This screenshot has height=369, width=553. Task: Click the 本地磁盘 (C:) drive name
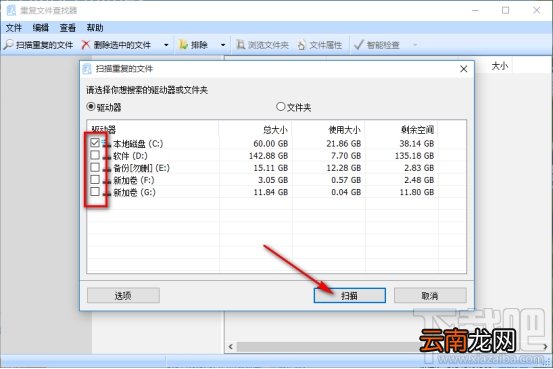point(138,144)
